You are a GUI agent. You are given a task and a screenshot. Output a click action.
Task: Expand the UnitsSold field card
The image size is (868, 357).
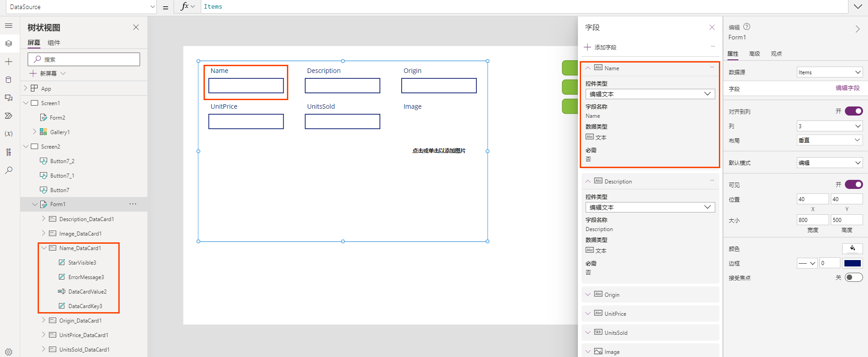point(588,333)
